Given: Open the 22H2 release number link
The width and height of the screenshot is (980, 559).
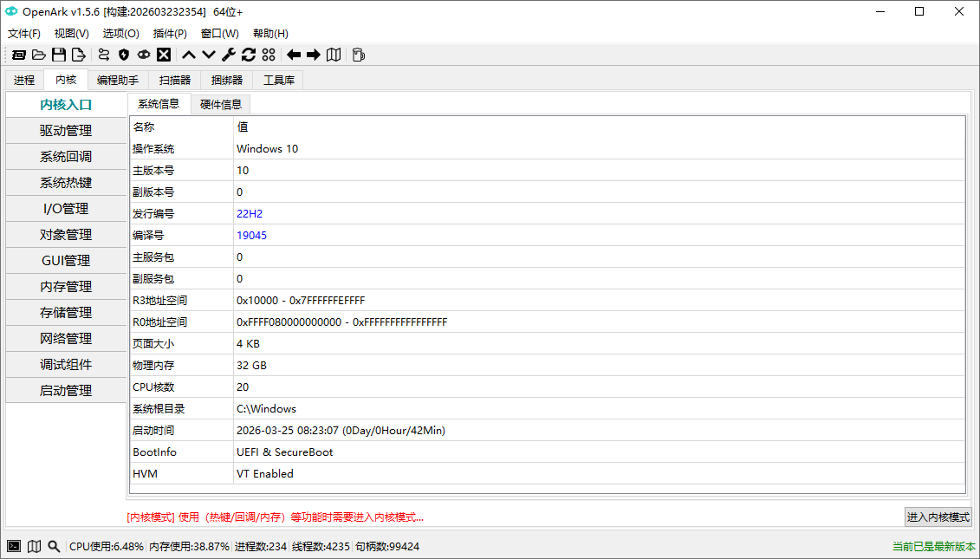Looking at the screenshot, I should coord(250,213).
